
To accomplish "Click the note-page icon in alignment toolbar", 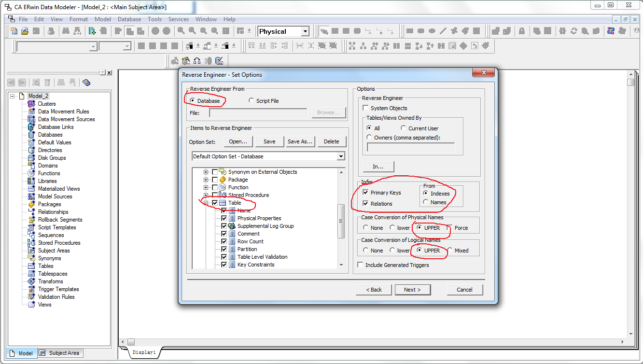I will pos(452,46).
